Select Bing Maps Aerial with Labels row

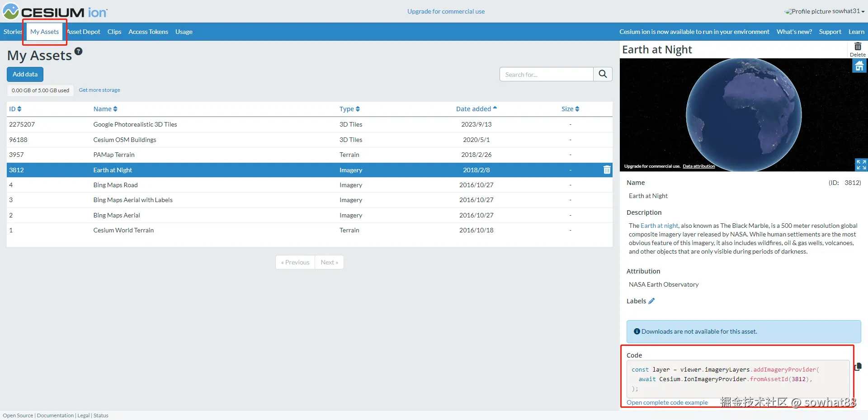click(x=310, y=200)
